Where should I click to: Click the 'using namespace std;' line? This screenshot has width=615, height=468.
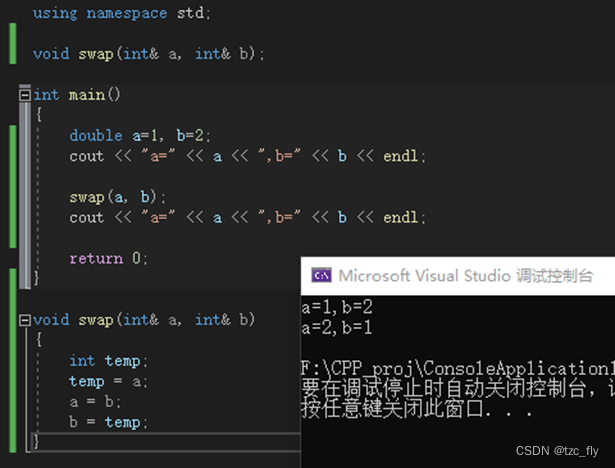point(122,13)
